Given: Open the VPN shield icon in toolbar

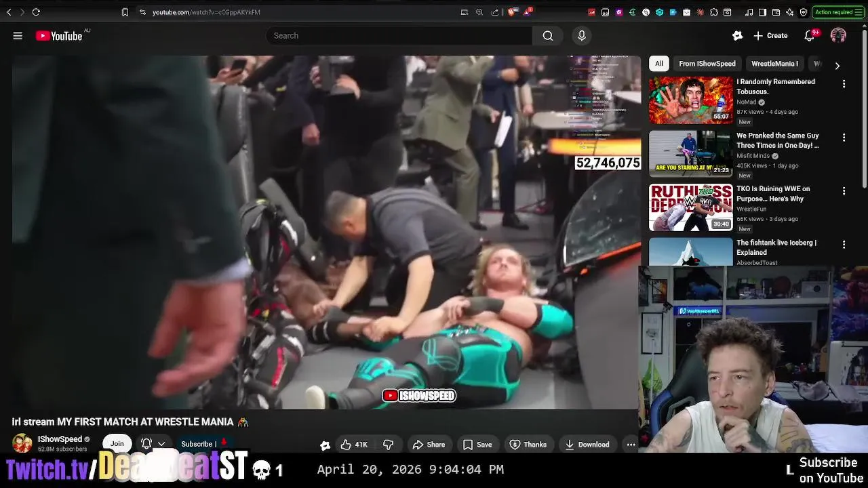Looking at the screenshot, I should 804,12.
